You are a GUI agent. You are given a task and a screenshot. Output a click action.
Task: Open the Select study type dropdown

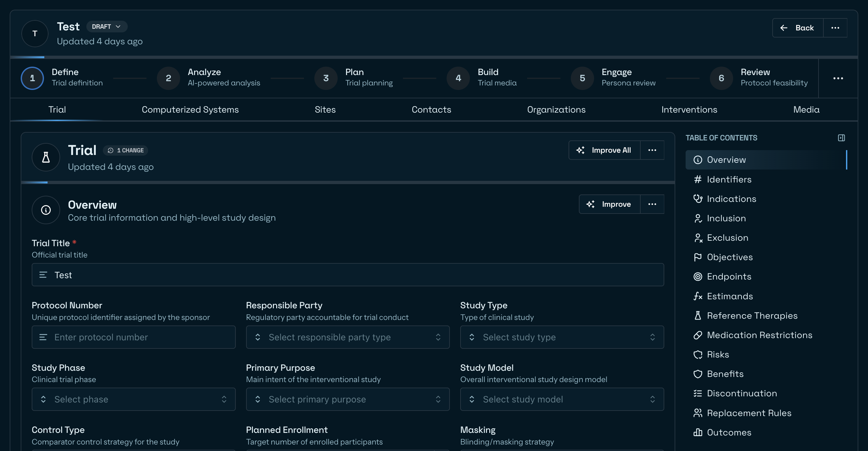(562, 337)
